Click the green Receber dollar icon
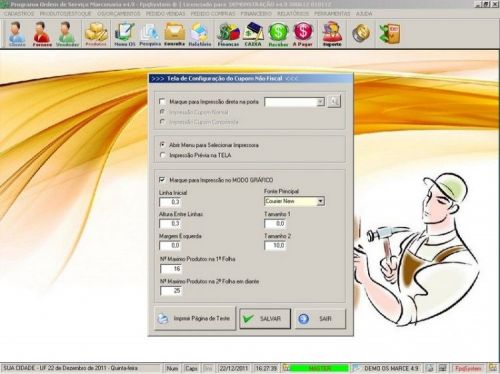Image resolution: width=500 pixels, height=374 pixels. pos(278,34)
